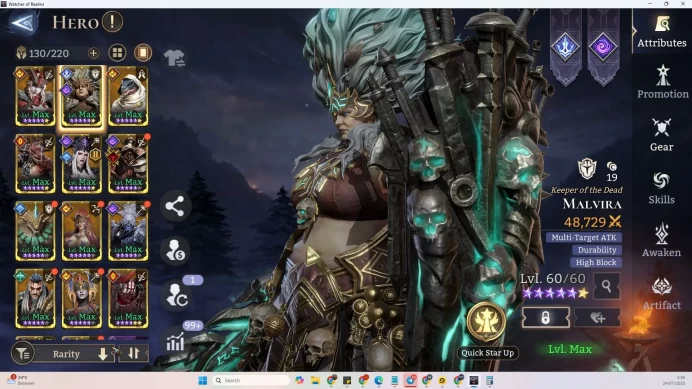
Task: Select the white-haired female hero card
Action: click(82, 164)
